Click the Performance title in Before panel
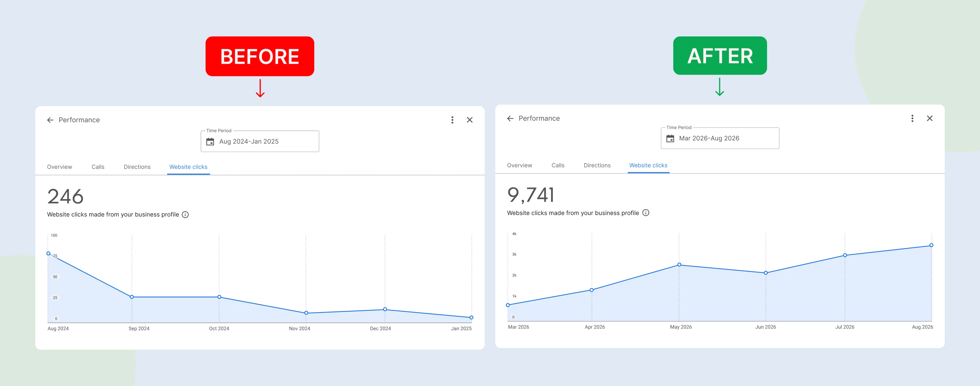This screenshot has width=980, height=386. point(79,120)
